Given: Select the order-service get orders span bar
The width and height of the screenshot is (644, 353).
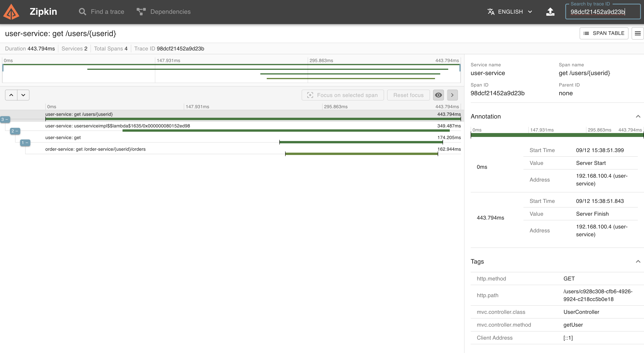Looking at the screenshot, I should (x=361, y=154).
